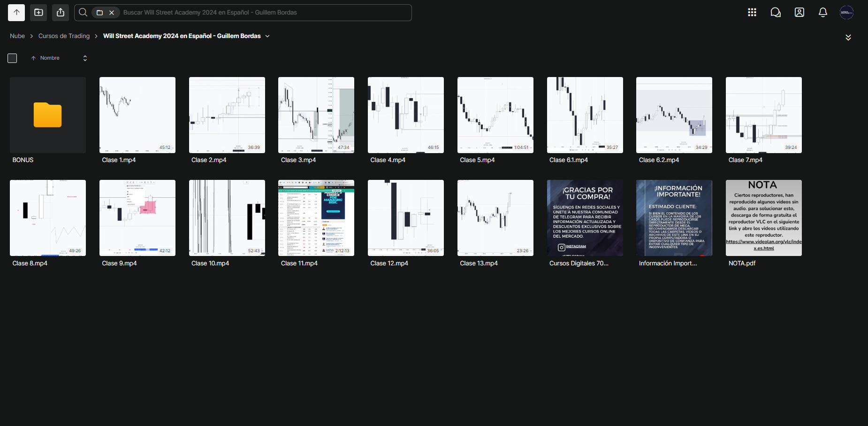Screen dimensions: 868x426
Task: Click the Cursos Digitales 70... file name
Action: click(x=579, y=263)
